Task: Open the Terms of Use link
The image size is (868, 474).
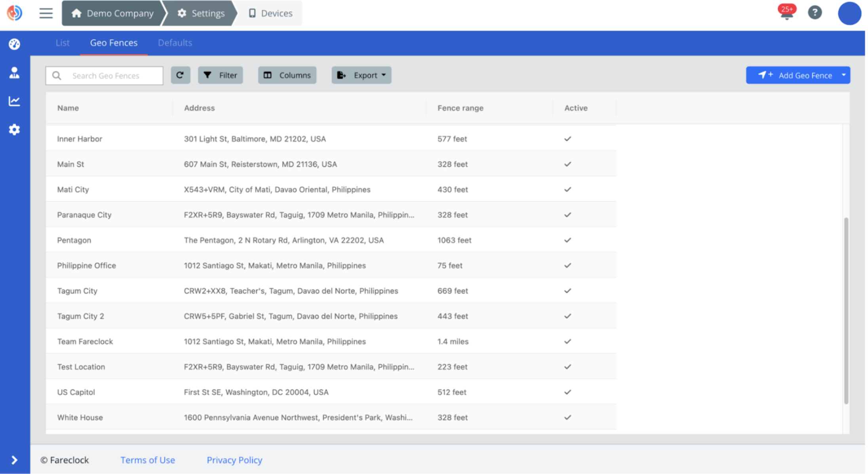Action: [148, 460]
